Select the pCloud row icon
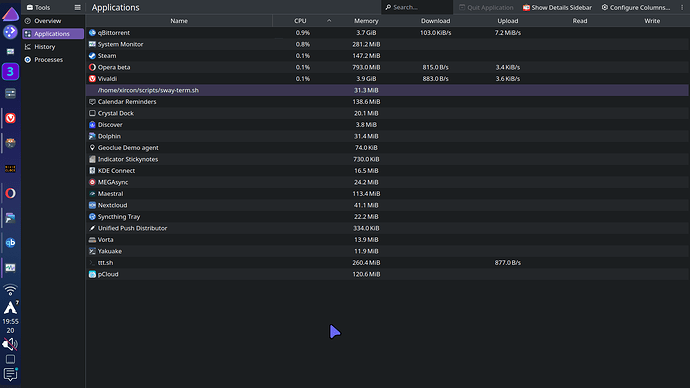This screenshot has width=690, height=388. click(x=92, y=274)
